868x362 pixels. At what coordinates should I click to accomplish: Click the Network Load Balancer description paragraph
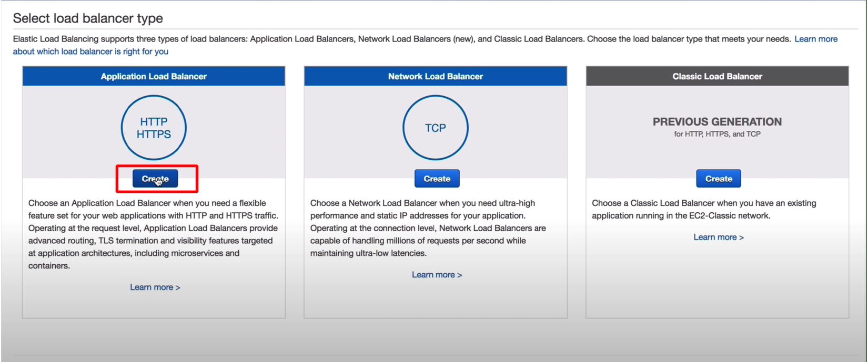click(x=428, y=228)
